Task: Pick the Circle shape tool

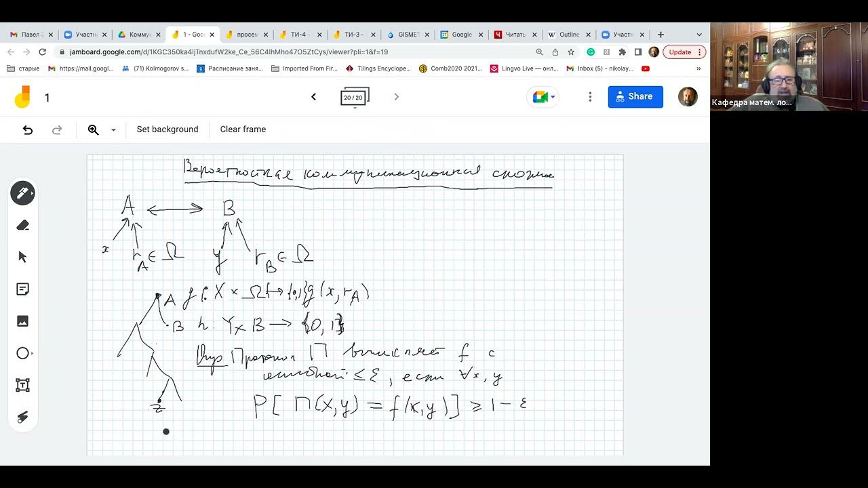Action: point(22,353)
